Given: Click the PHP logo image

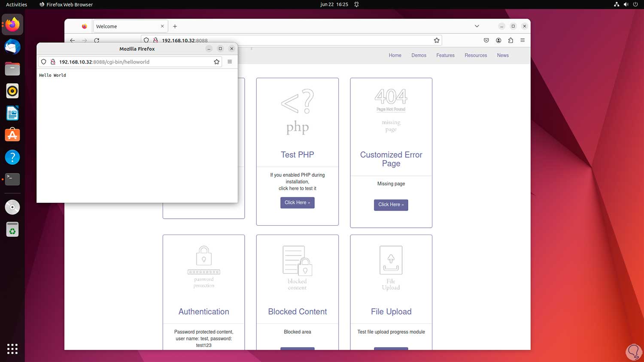Looking at the screenshot, I should (x=298, y=112).
